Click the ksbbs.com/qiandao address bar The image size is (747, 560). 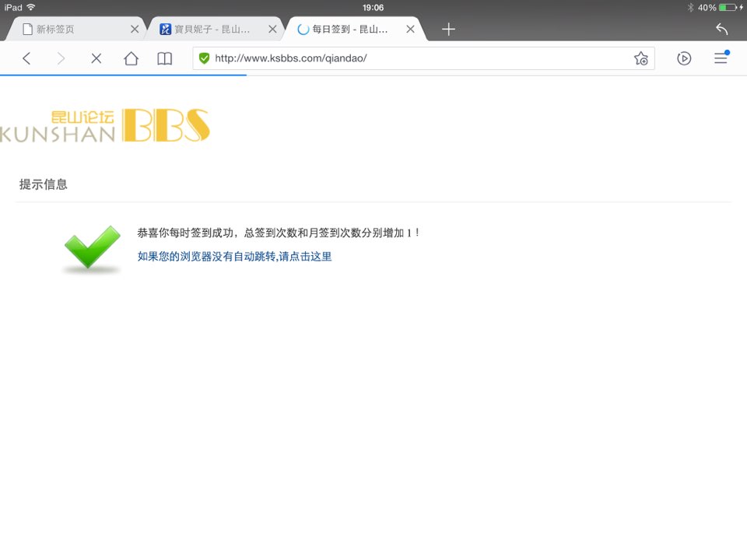coord(423,58)
